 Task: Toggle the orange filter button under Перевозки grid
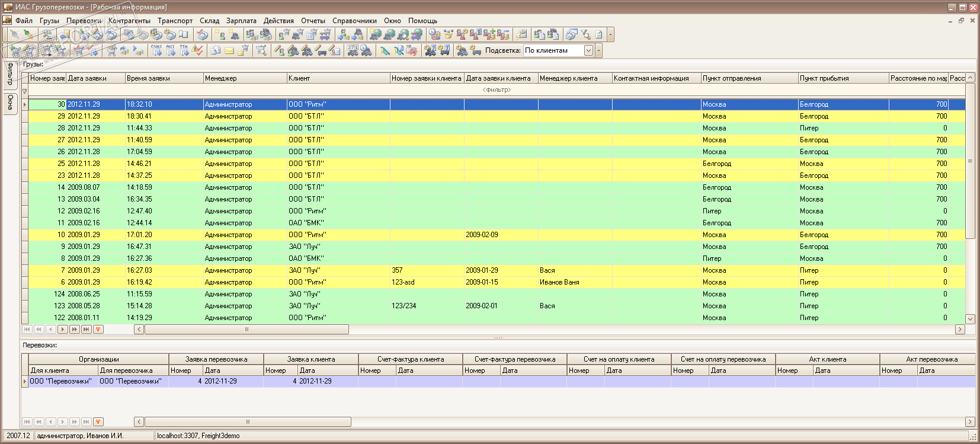point(98,422)
